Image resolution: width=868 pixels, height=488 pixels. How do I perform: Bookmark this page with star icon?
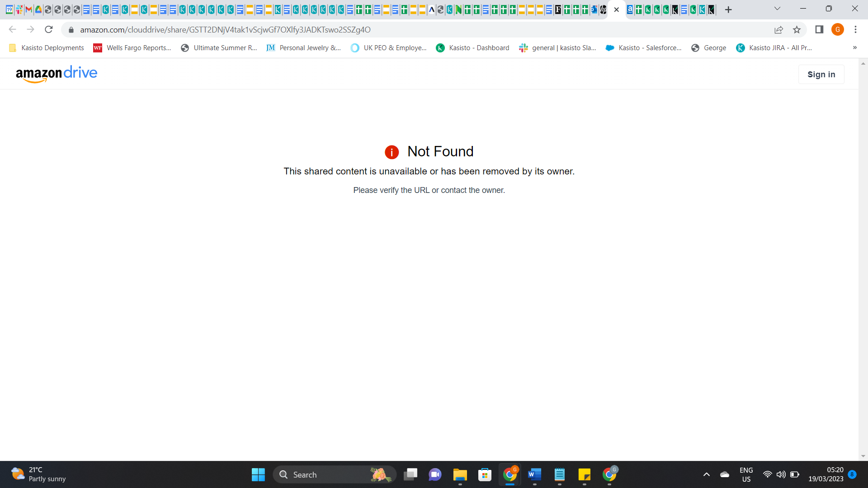797,30
